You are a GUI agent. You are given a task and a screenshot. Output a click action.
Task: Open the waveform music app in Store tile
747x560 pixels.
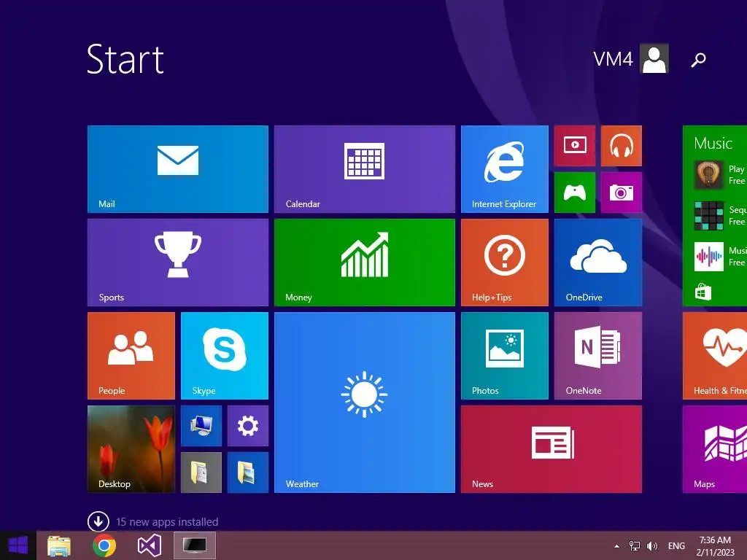709,257
